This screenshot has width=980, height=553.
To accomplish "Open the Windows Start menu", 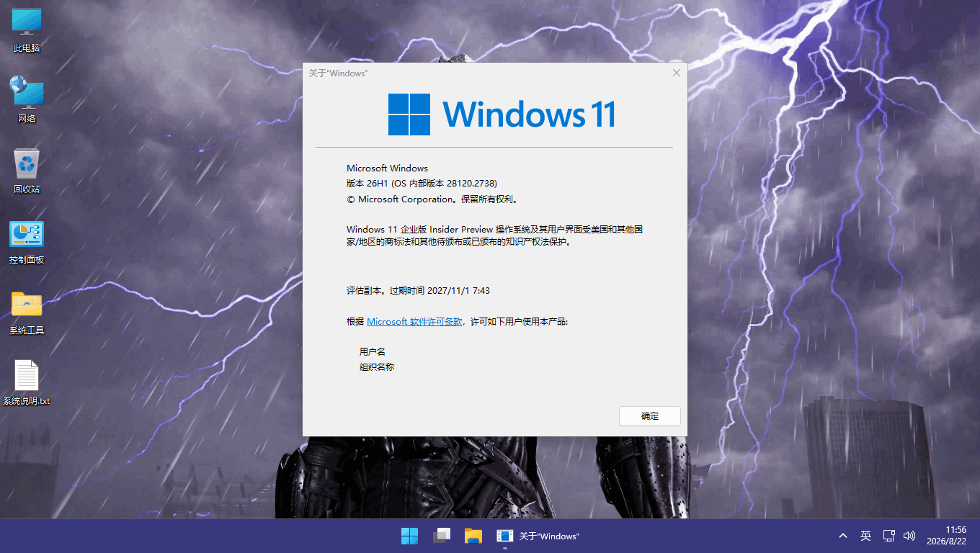I will click(x=409, y=536).
